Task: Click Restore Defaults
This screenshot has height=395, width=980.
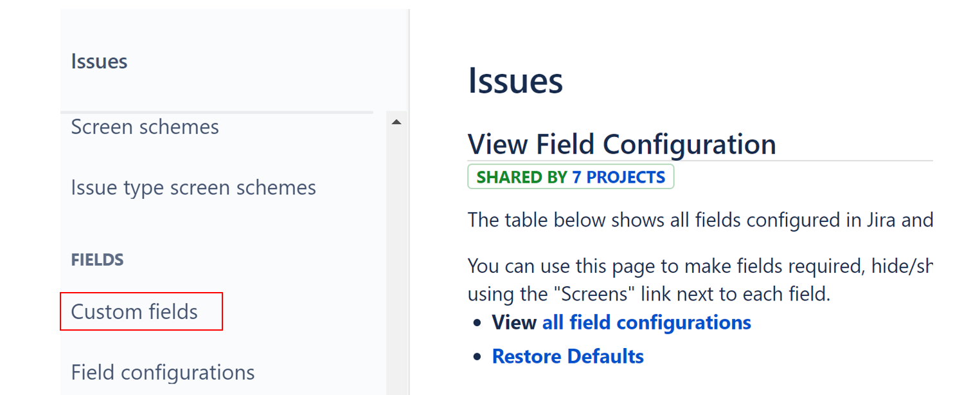Action: pyautogui.click(x=567, y=356)
